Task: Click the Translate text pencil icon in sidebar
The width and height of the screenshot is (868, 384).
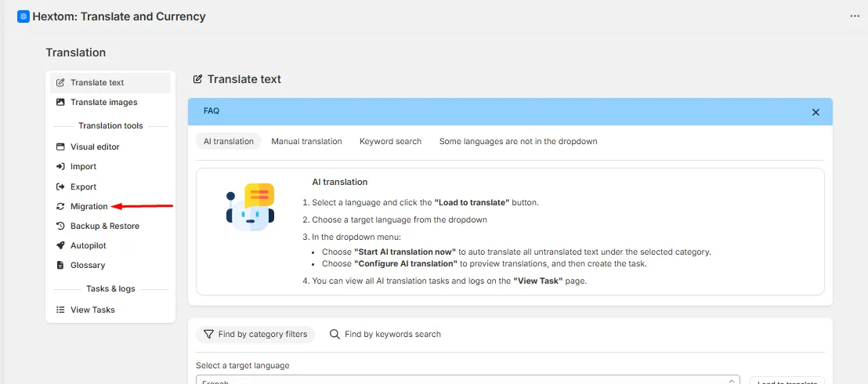Action: point(60,82)
